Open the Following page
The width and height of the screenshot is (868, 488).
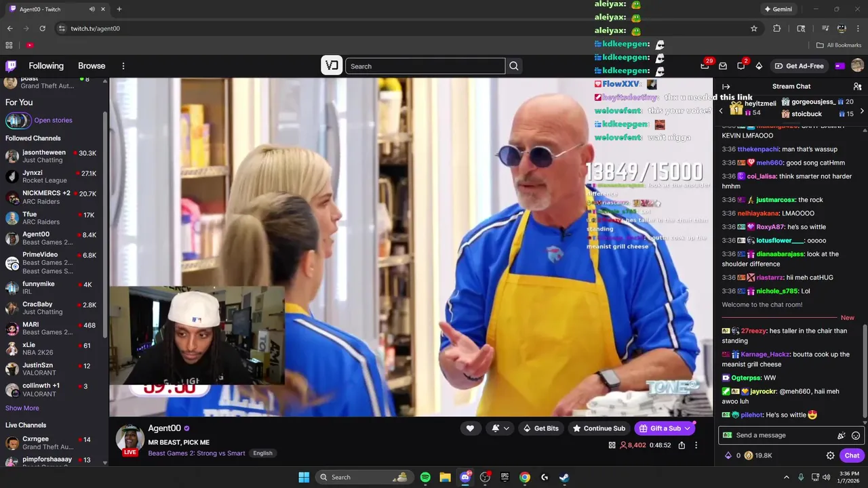tap(46, 66)
